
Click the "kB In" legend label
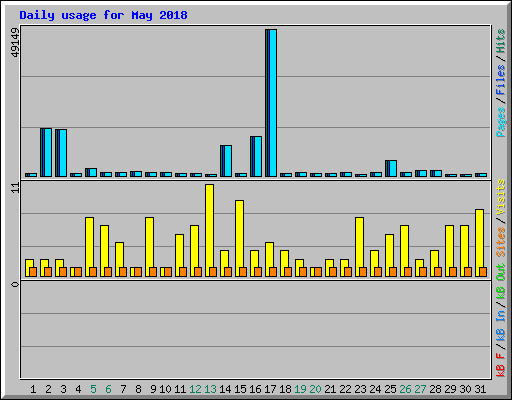pos(501,325)
